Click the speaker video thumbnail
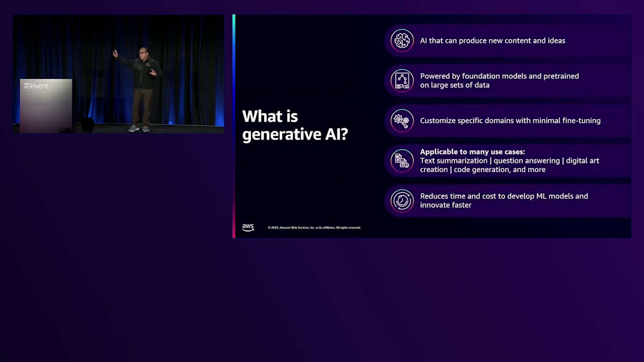 pyautogui.click(x=119, y=74)
